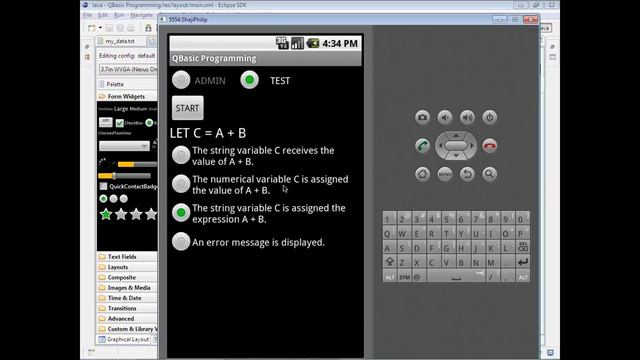
Task: Click the green radio button widget in palette
Action: pos(149,122)
